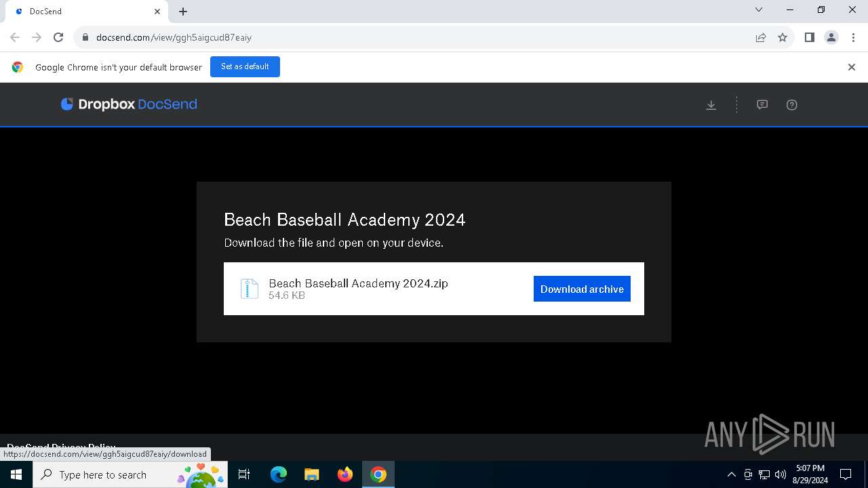Viewport: 868px width, 488px height.
Task: Click Set as default button
Action: click(x=245, y=66)
